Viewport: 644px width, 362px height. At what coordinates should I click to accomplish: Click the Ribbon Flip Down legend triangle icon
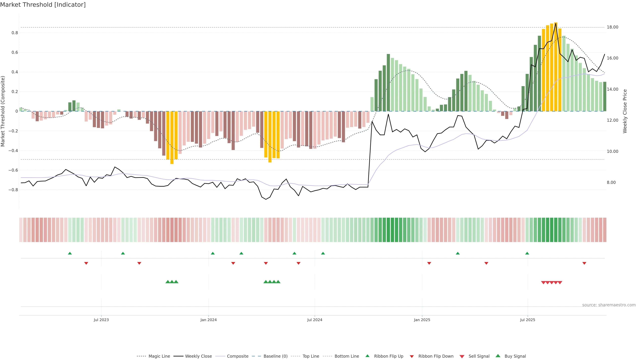click(x=412, y=356)
